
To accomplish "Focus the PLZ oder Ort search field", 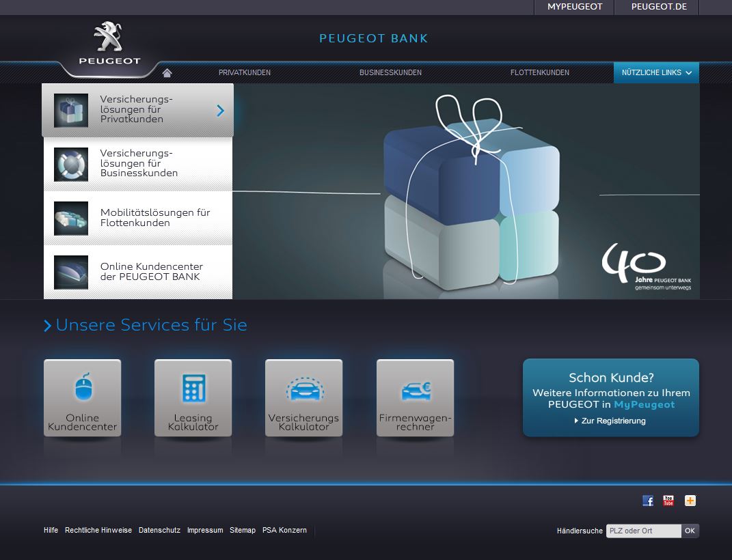I will (643, 531).
